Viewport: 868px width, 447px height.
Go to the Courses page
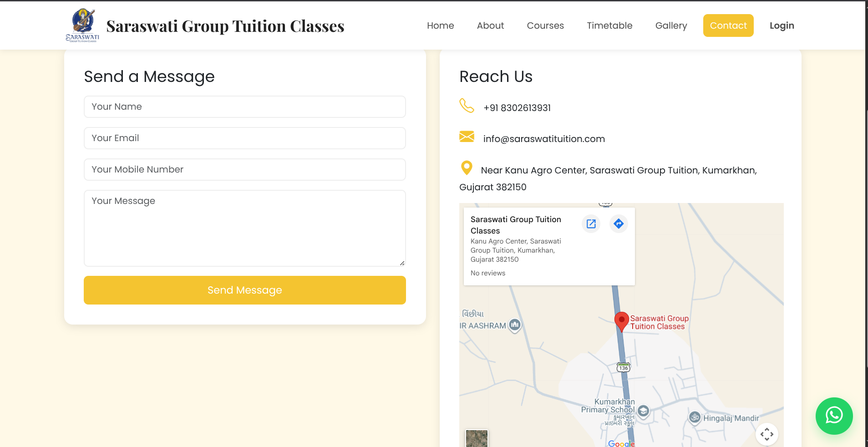(x=545, y=25)
